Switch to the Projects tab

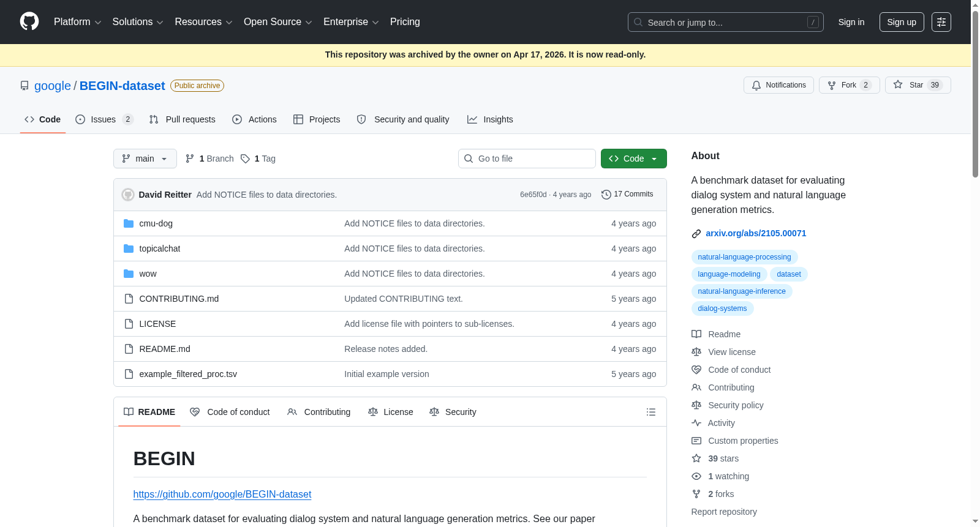click(x=317, y=119)
